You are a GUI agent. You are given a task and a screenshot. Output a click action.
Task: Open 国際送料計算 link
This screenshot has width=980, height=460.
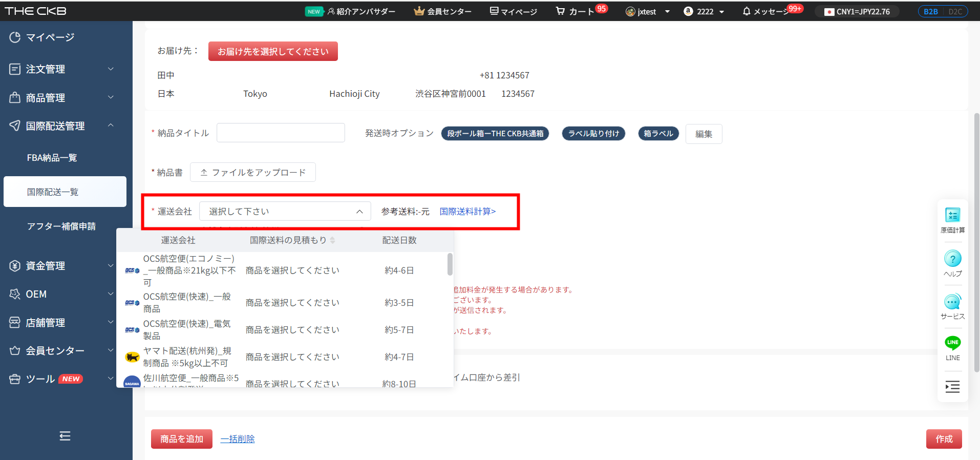click(x=467, y=211)
